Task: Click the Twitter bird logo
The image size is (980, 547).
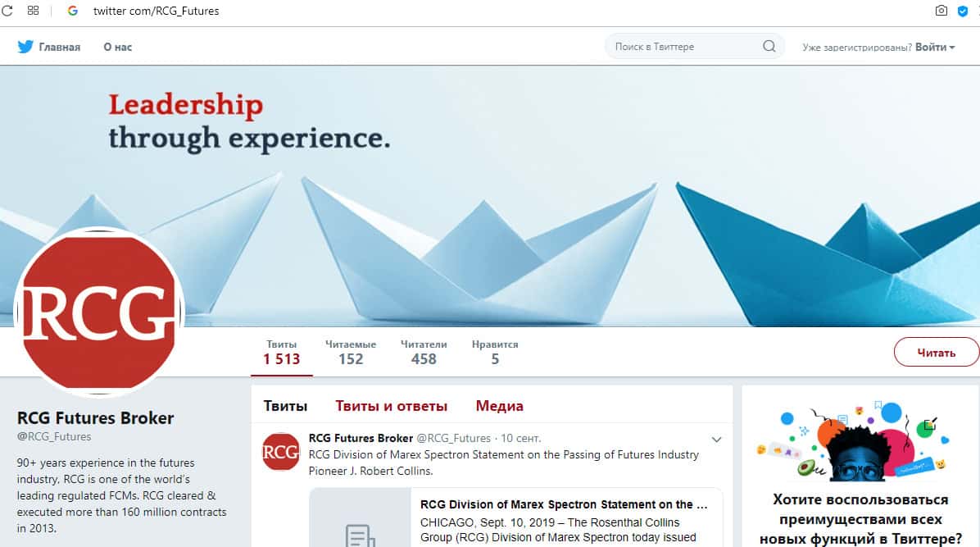Action: (25, 47)
